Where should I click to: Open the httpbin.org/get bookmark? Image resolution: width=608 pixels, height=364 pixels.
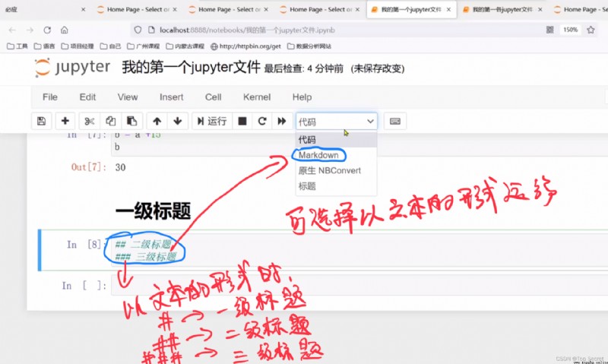tap(245, 46)
